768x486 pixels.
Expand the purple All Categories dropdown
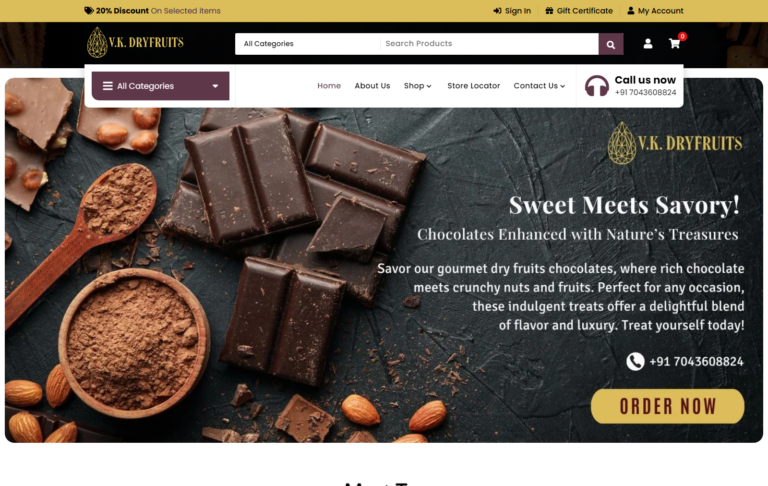pyautogui.click(x=160, y=86)
